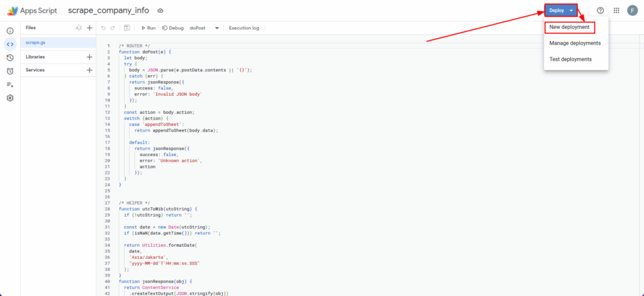The width and height of the screenshot is (644, 296).
Task: Expand the doPost function selector dropdown
Action: 217,28
